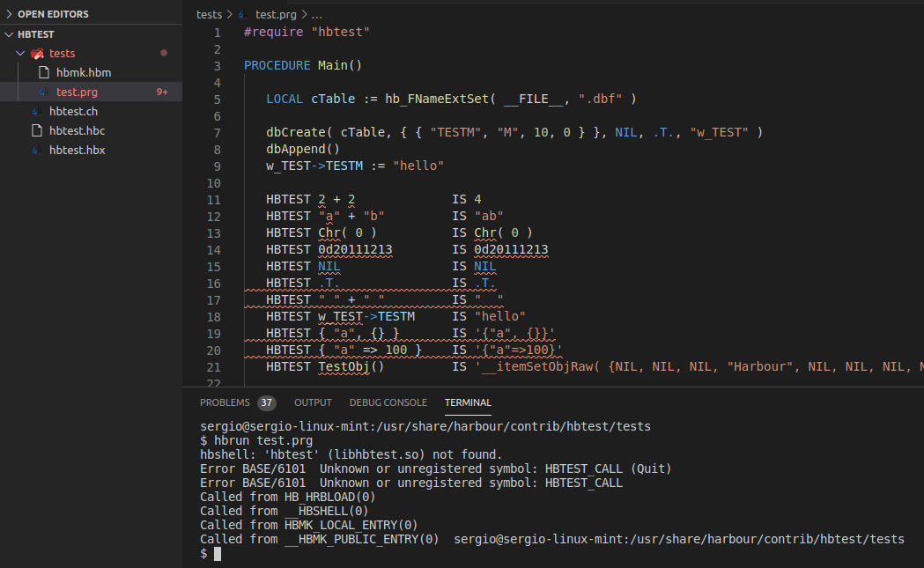924x568 pixels.
Task: Click the terminal prompt cursor line
Action: point(217,554)
